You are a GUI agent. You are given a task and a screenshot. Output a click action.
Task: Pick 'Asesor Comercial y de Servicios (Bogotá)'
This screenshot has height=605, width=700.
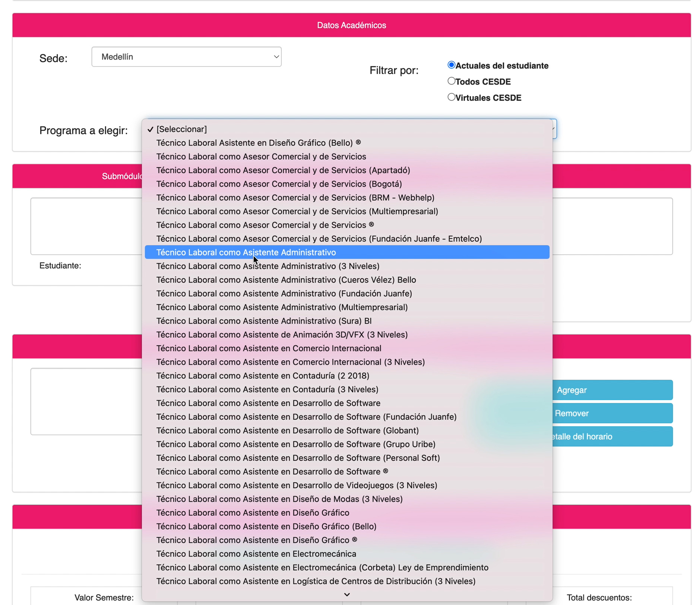[x=279, y=184]
